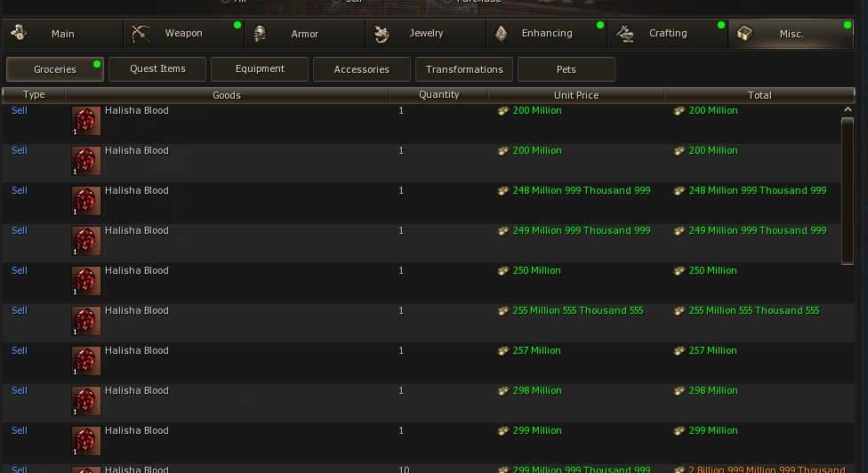Switch to the Transformations tab
Screen dimensions: 868x473
464,69
